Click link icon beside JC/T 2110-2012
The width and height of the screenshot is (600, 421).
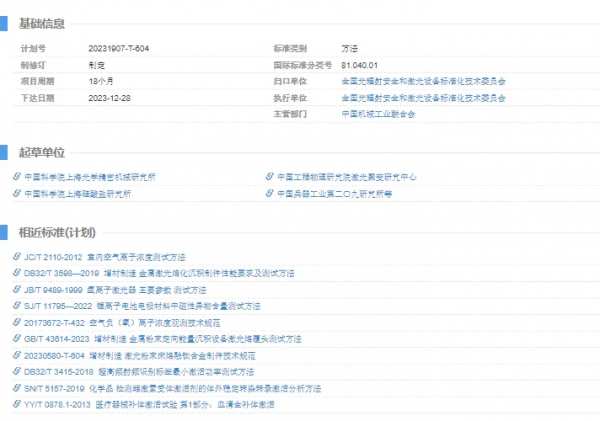[x=17, y=256]
